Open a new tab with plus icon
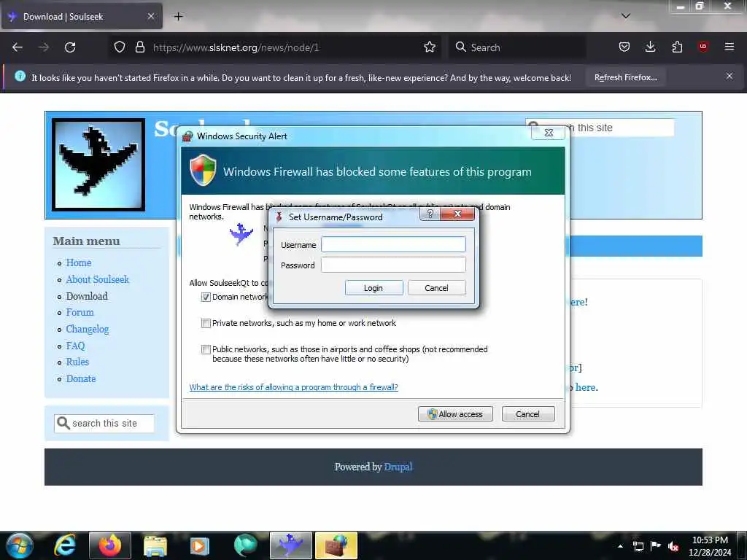Viewport: 747px width, 560px height. [178, 17]
